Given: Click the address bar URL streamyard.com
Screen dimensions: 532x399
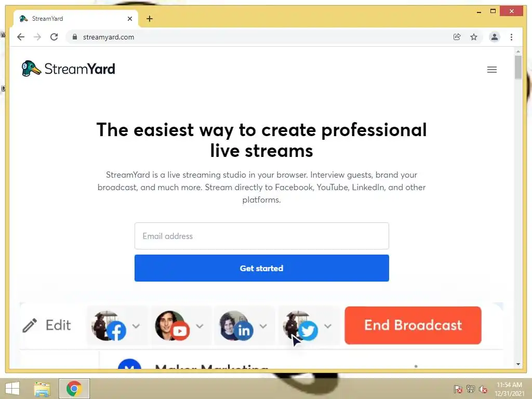Looking at the screenshot, I should coord(109,37).
